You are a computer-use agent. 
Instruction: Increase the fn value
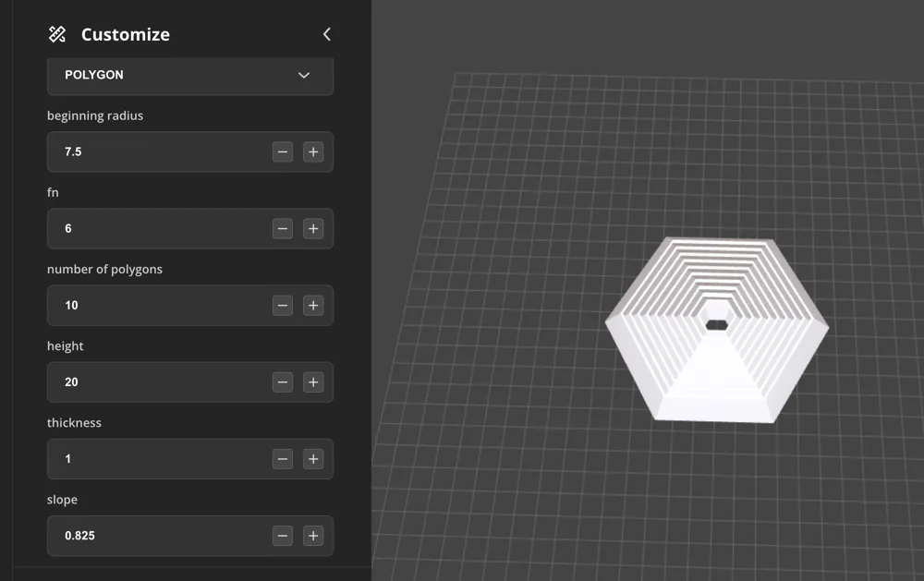point(313,229)
